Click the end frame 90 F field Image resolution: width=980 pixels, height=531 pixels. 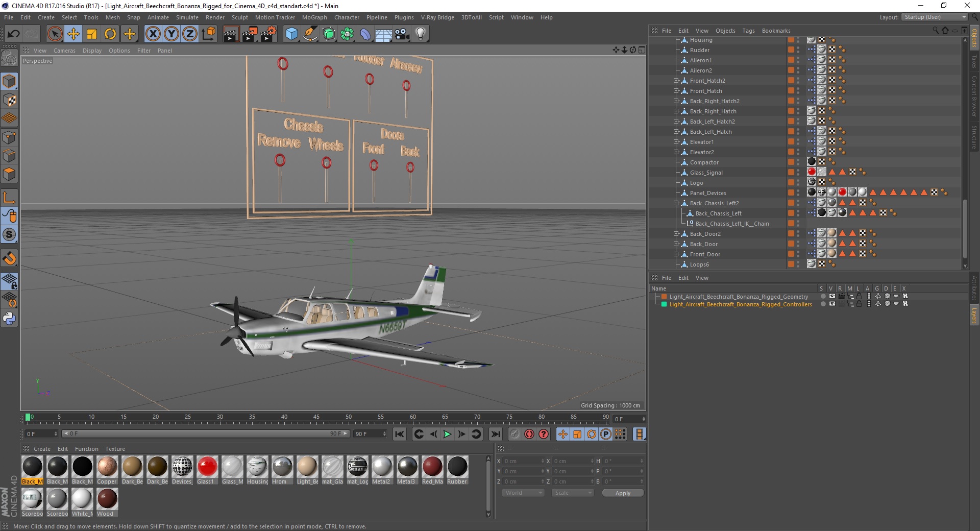pos(371,434)
